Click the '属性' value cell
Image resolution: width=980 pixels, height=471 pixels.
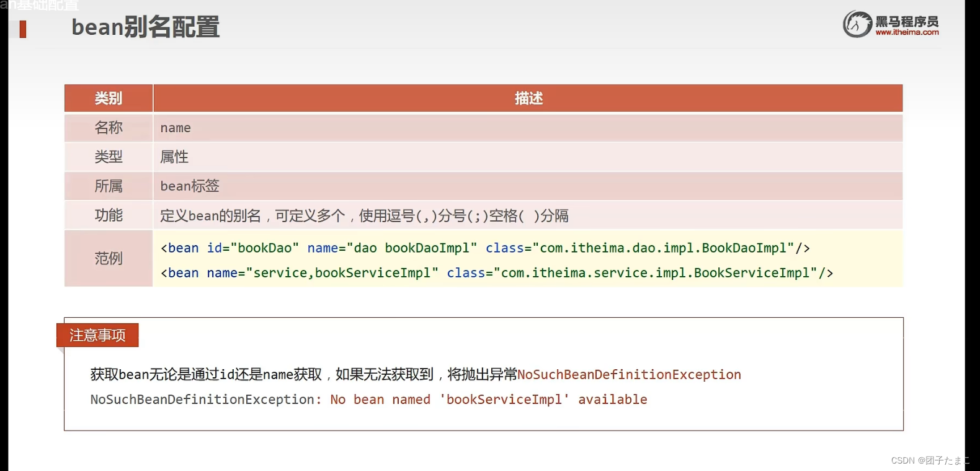(x=528, y=156)
